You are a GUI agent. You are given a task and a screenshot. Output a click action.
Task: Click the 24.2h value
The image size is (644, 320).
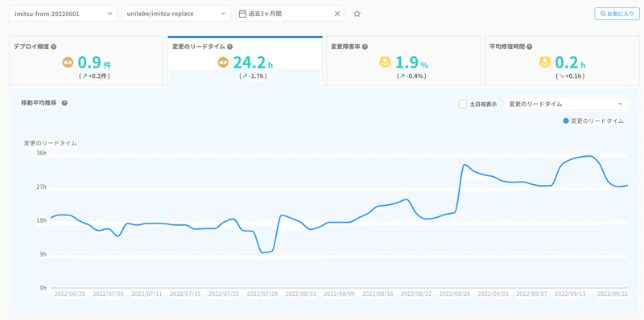click(253, 63)
